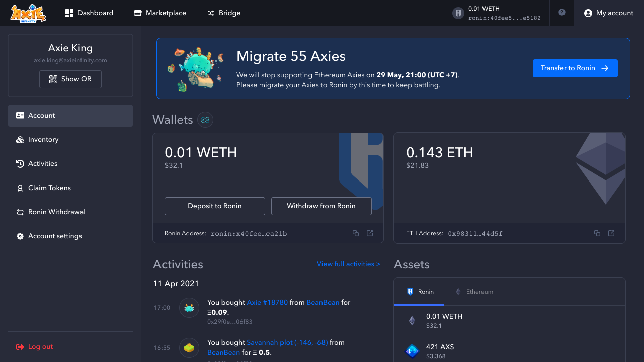
Task: Click the Axie icon for 17:00 activity
Action: (189, 308)
